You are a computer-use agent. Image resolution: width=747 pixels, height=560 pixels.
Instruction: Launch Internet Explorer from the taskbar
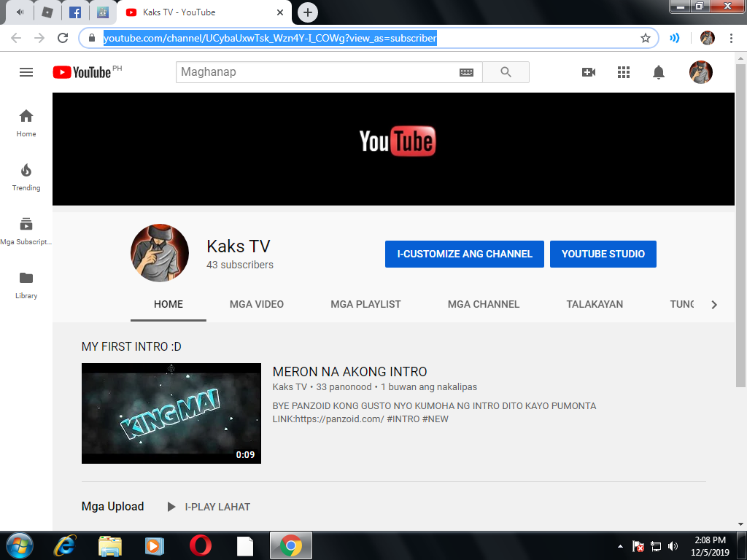click(65, 545)
